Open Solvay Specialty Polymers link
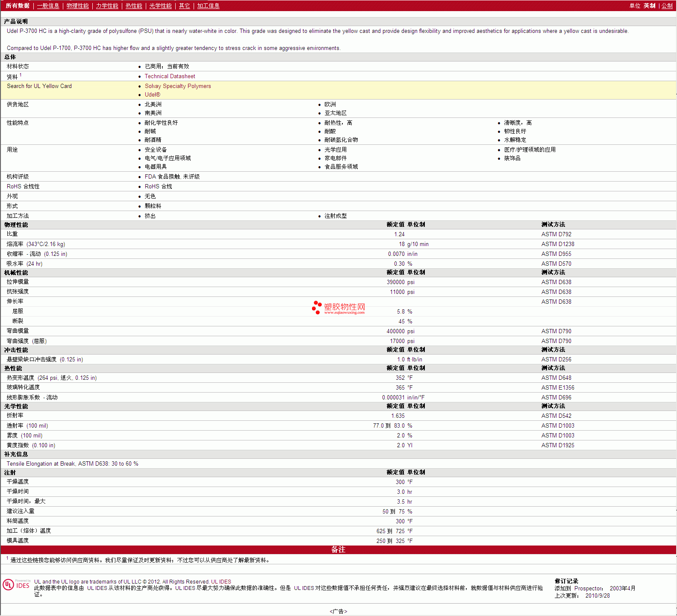Viewport: 677px width, 616px height. pos(178,86)
